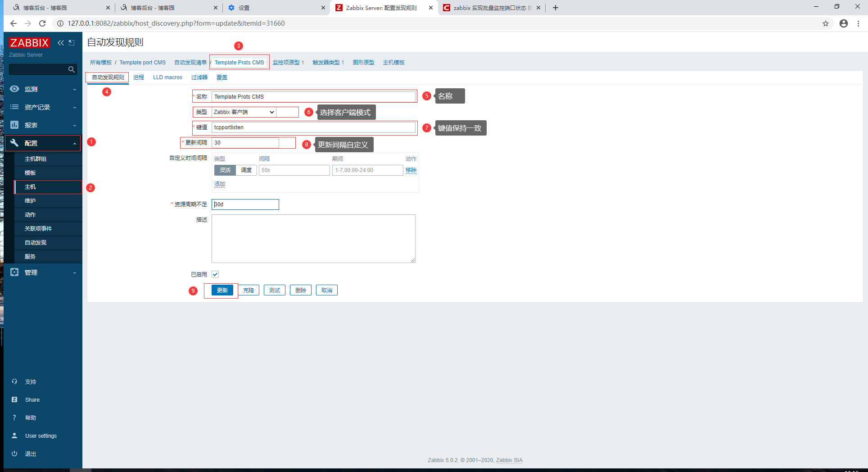Go back with browser back arrow
868x472 pixels.
coord(14,23)
